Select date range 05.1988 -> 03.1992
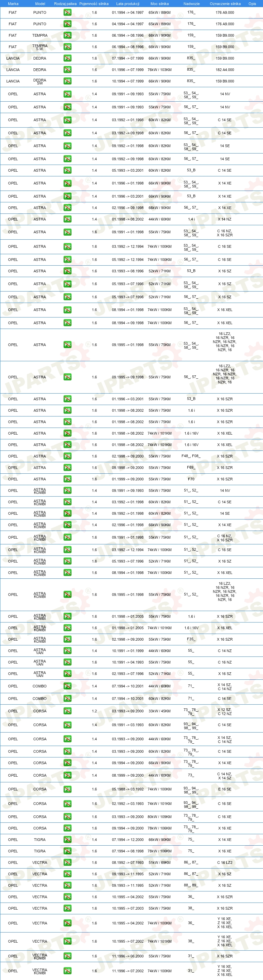The height and width of the screenshot is (980, 263). (x=128, y=789)
